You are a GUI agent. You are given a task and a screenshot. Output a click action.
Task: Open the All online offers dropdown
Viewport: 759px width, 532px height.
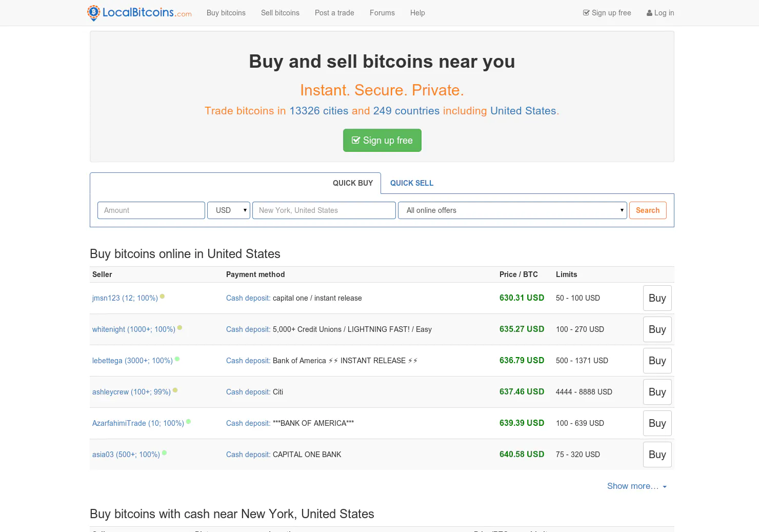click(x=512, y=210)
